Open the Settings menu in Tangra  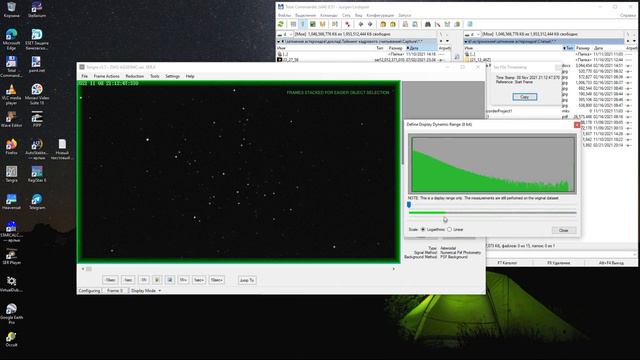[172, 76]
